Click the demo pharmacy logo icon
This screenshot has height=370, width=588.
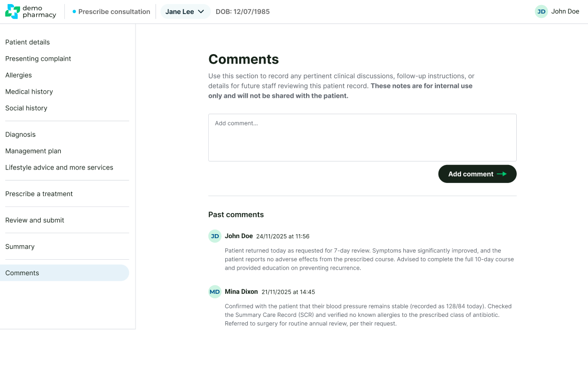(13, 12)
